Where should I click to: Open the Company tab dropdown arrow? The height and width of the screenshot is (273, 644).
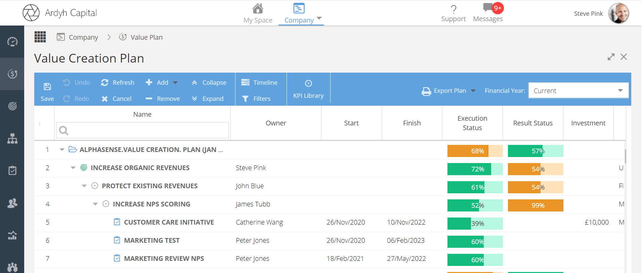tap(319, 18)
